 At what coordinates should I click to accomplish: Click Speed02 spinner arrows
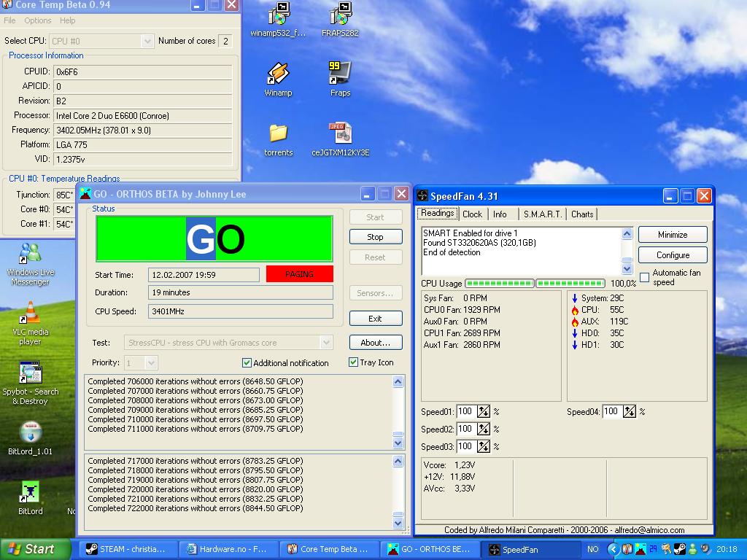pyautogui.click(x=483, y=429)
